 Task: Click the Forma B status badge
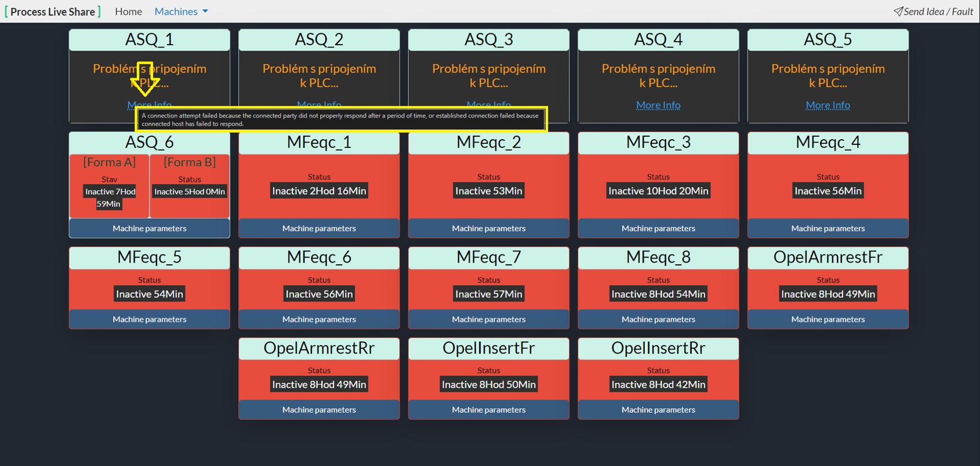tap(190, 191)
